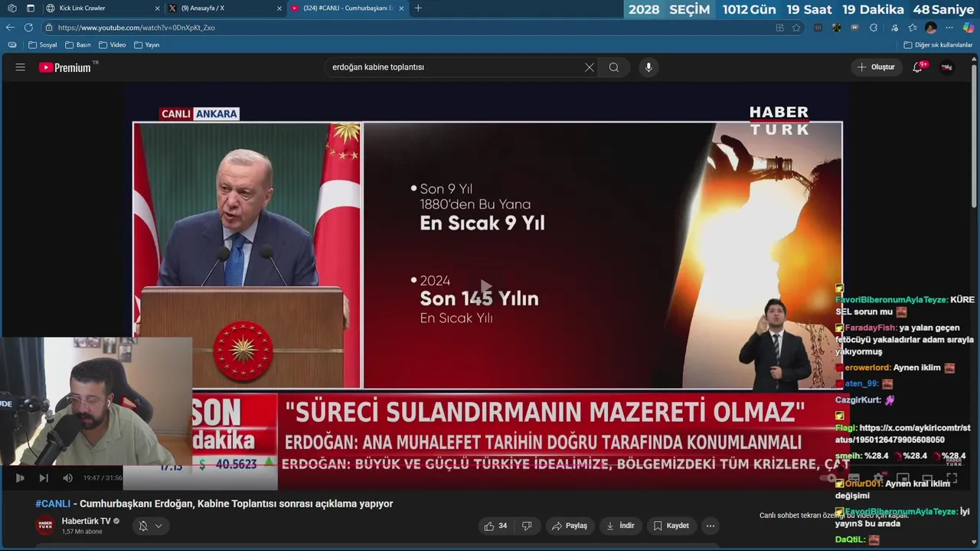Click the FaradayFish chat username
Screen dimensions: 980x551
pos(871,328)
